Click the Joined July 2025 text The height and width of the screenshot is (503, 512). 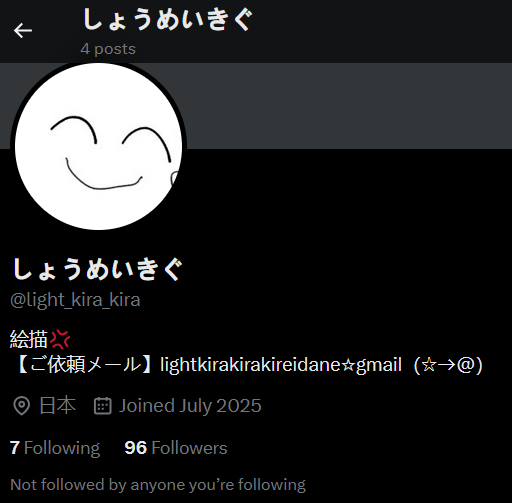tap(190, 406)
